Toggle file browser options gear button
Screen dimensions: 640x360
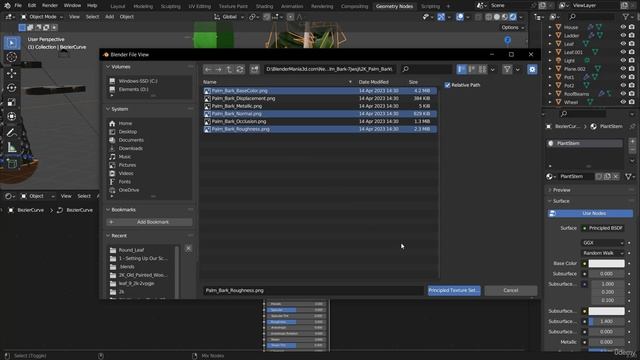pos(532,69)
